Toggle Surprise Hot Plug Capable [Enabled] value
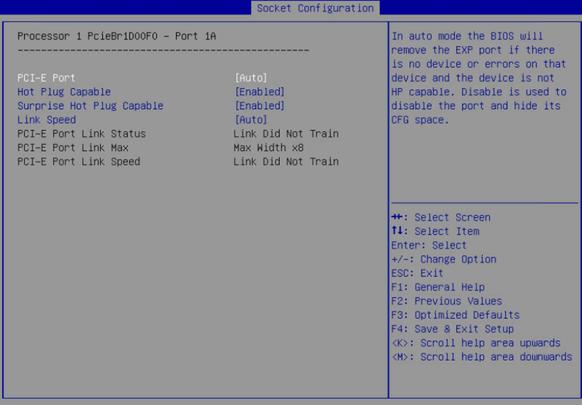 (x=259, y=106)
